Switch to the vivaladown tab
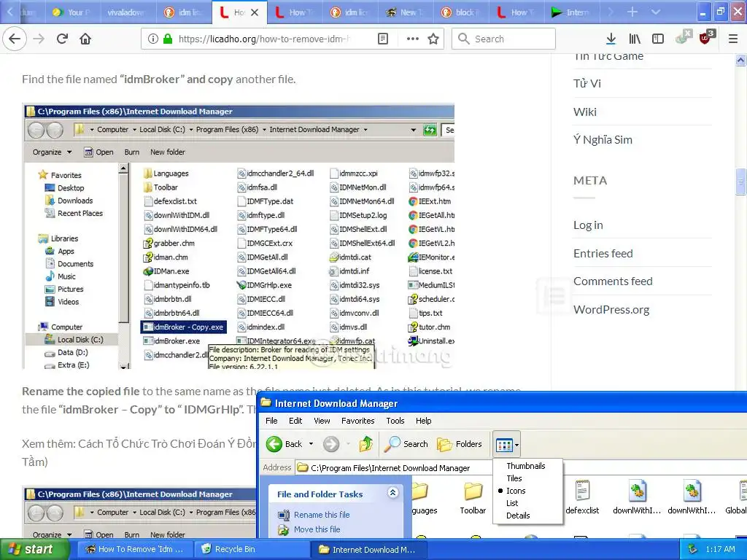The width and height of the screenshot is (747, 560). (128, 12)
